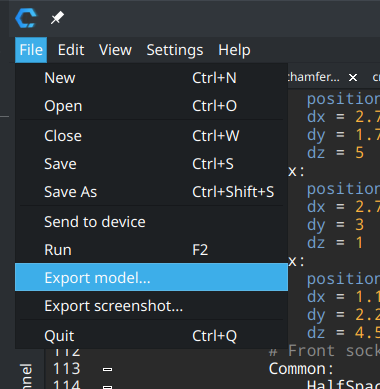Close the chamfer... editor tab

pyautogui.click(x=353, y=78)
